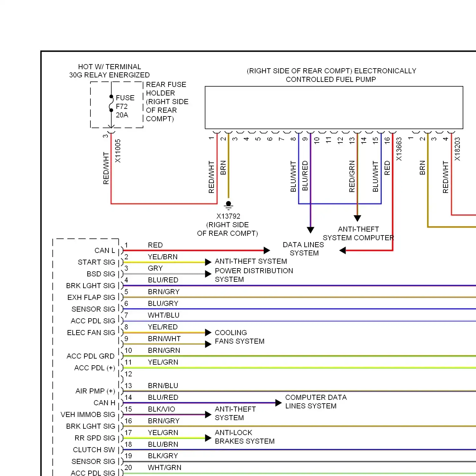This screenshot has width=476, height=476.
Task: Click the X13792 ground location label
Action: tap(228, 225)
